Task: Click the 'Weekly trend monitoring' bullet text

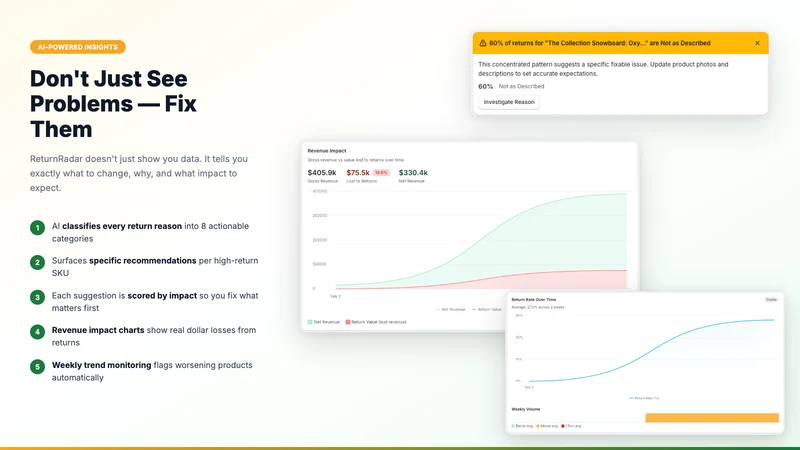Action: click(x=102, y=365)
